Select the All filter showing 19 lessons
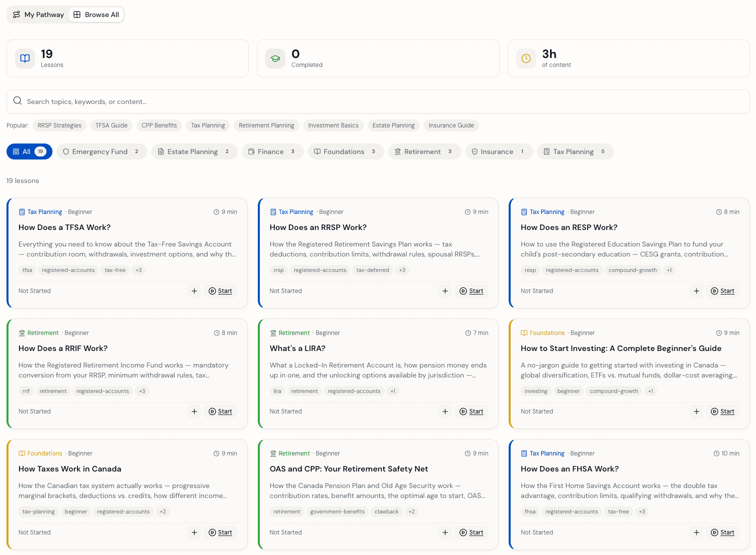 point(29,151)
